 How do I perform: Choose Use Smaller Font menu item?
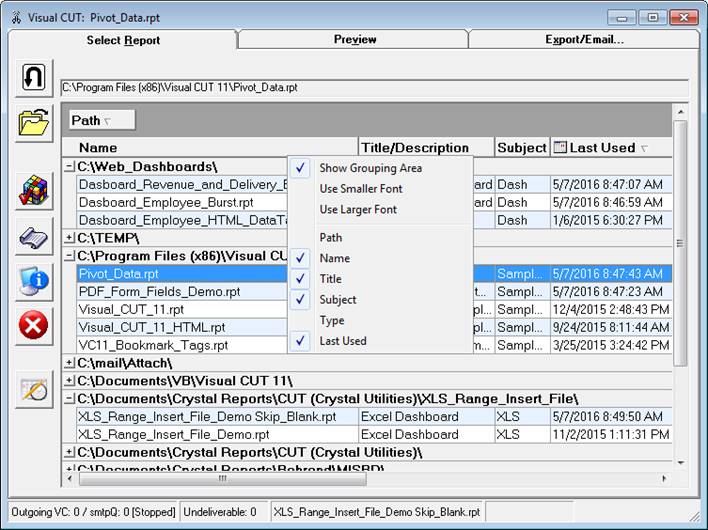tap(380, 189)
